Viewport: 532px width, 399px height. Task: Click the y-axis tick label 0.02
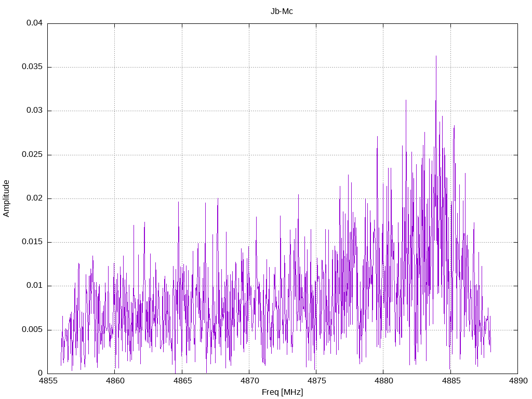click(35, 198)
